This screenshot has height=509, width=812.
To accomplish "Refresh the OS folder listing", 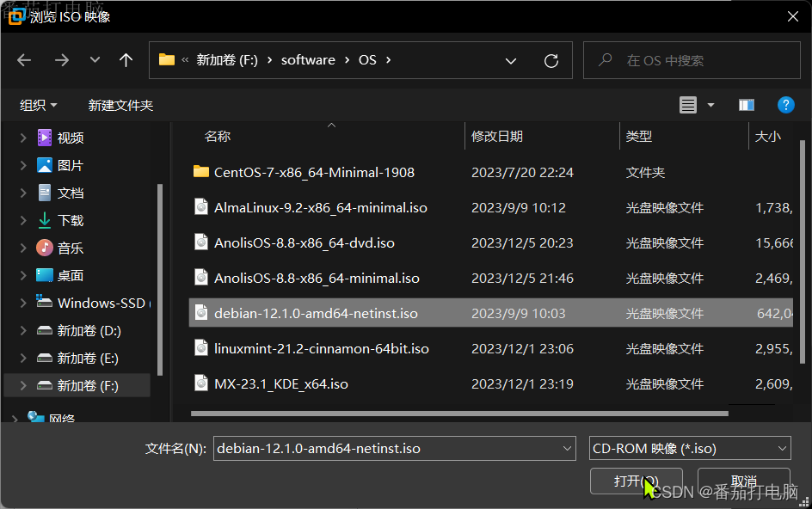I will click(x=551, y=60).
